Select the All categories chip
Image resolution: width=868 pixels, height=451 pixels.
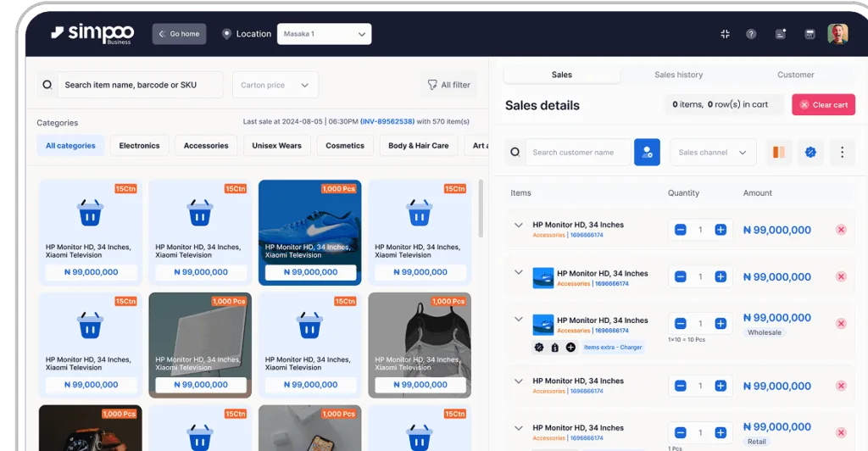coord(70,146)
